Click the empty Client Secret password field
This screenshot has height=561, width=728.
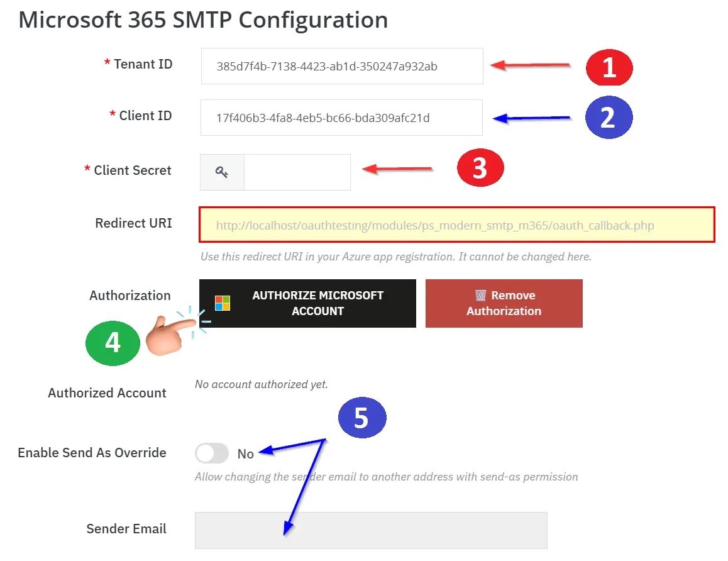(297, 172)
